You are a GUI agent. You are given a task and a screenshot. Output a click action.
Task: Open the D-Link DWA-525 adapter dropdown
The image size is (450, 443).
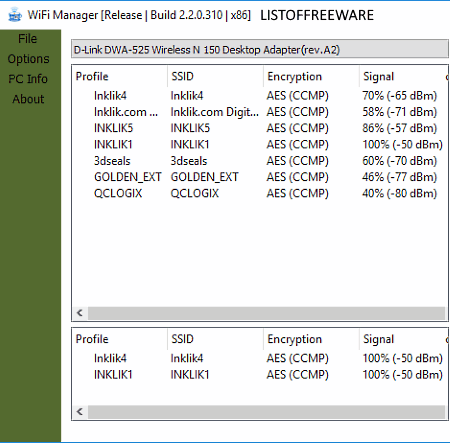click(x=260, y=50)
